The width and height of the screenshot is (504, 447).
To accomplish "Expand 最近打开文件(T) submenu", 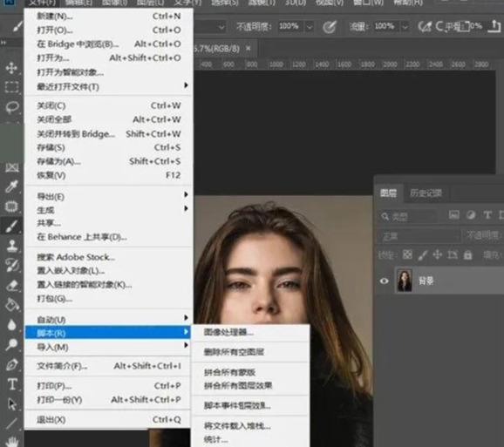I will click(x=109, y=86).
